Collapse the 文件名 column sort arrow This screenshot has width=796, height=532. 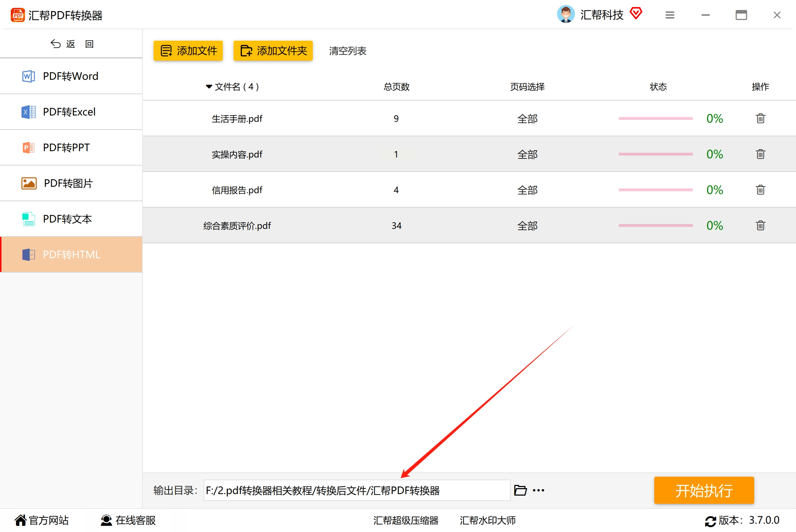[x=209, y=87]
